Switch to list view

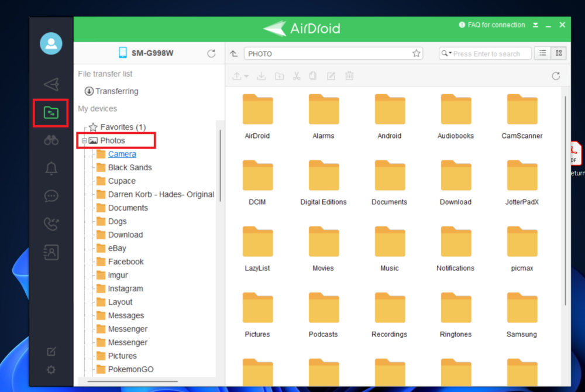(x=542, y=53)
